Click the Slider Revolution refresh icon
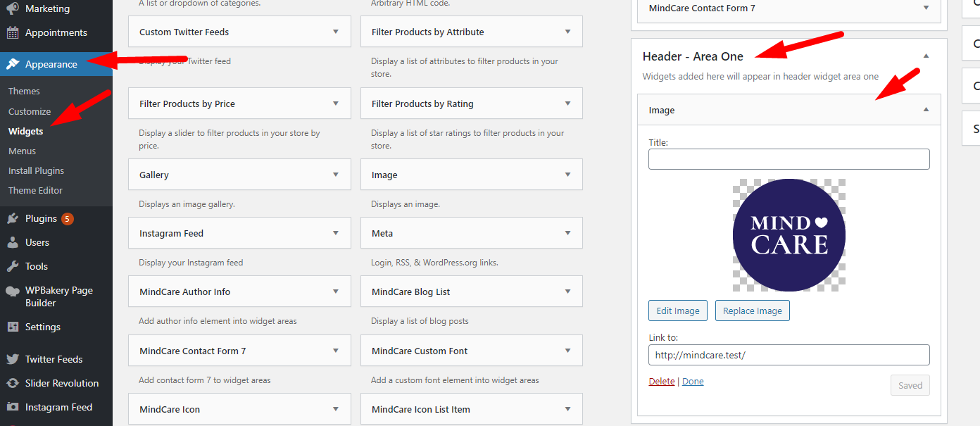The height and width of the screenshot is (426, 980). (x=13, y=383)
